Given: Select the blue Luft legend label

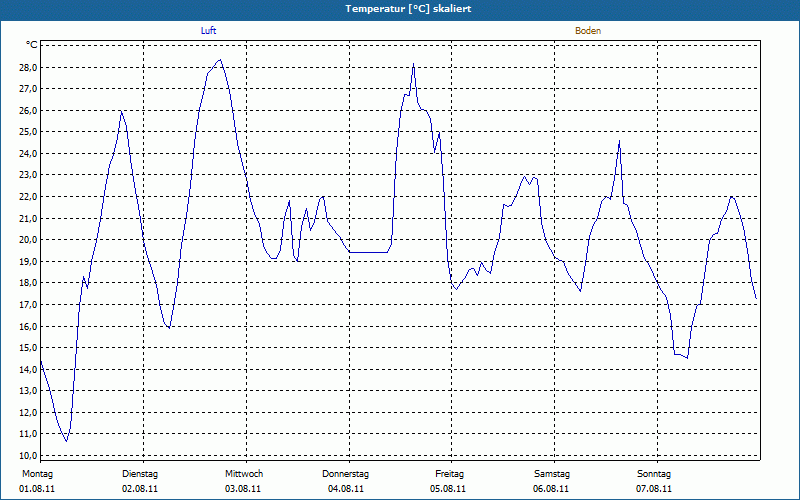Looking at the screenshot, I should [208, 31].
